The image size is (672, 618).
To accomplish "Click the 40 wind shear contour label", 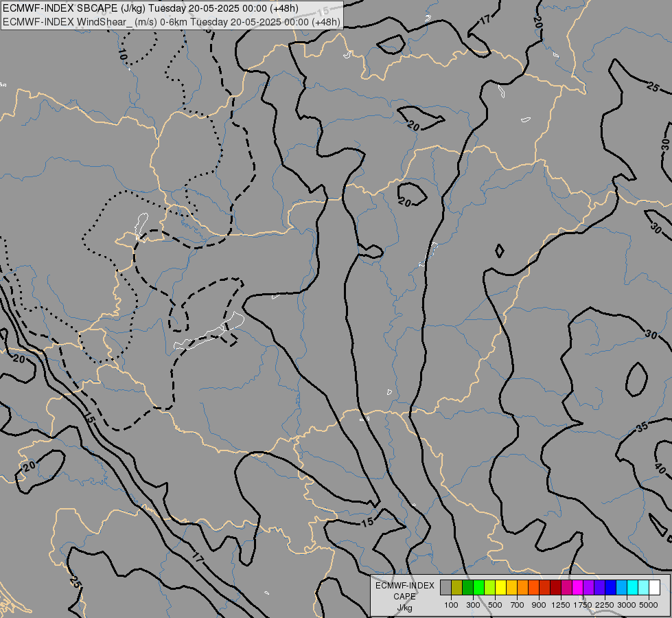I will [x=660, y=468].
